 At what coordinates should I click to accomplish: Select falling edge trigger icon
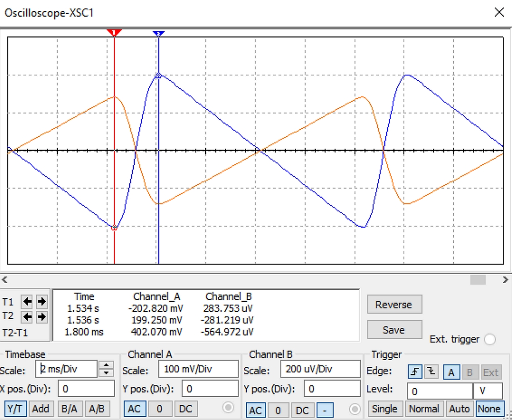click(431, 372)
